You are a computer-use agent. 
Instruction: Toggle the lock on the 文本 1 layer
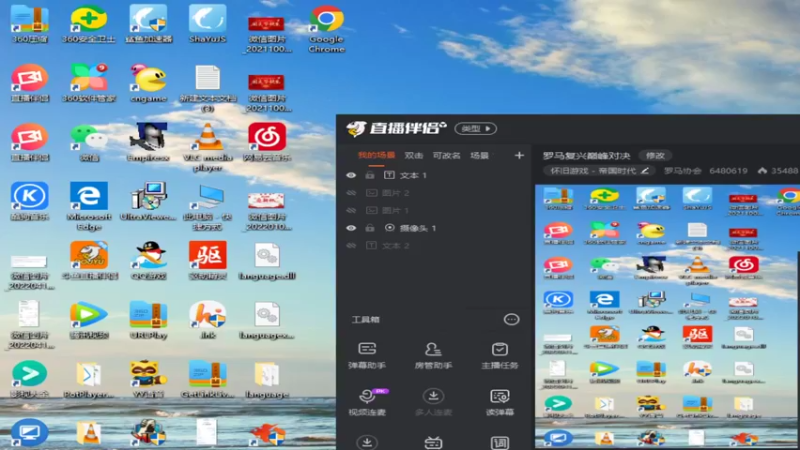[x=370, y=175]
